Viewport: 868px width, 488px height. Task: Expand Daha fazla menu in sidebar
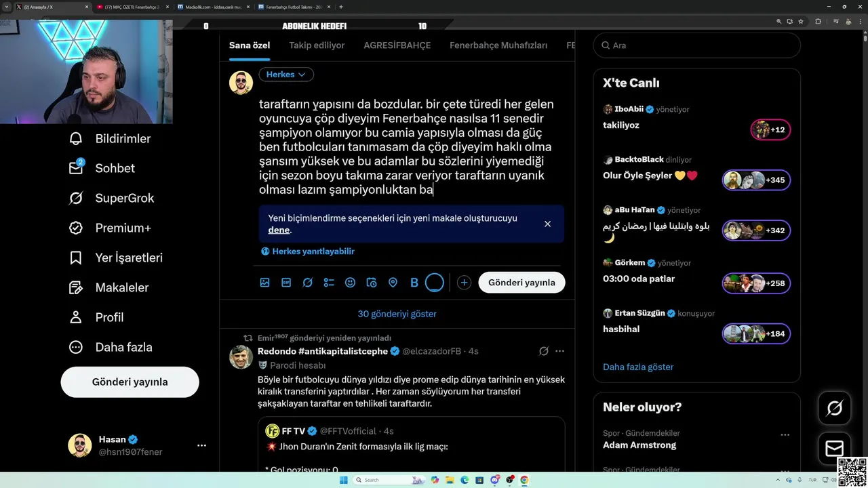(111, 347)
